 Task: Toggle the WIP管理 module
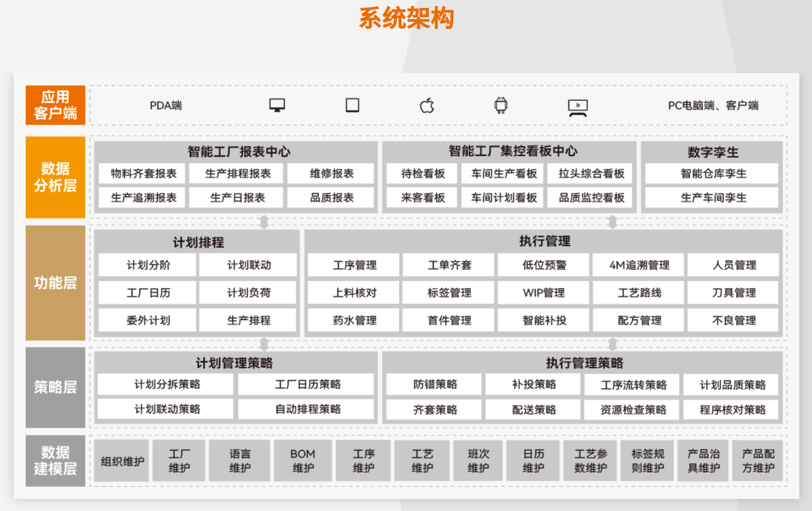point(544,292)
